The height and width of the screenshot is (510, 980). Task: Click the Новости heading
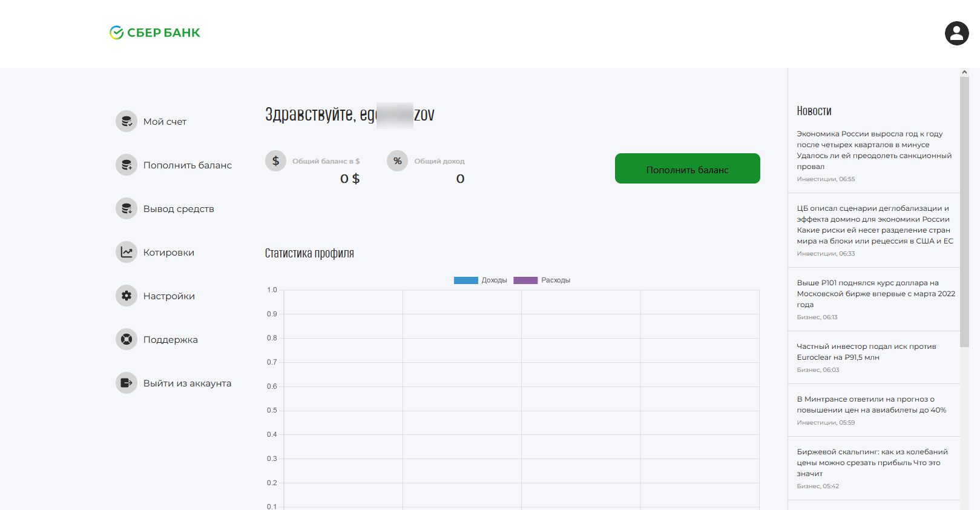click(814, 111)
